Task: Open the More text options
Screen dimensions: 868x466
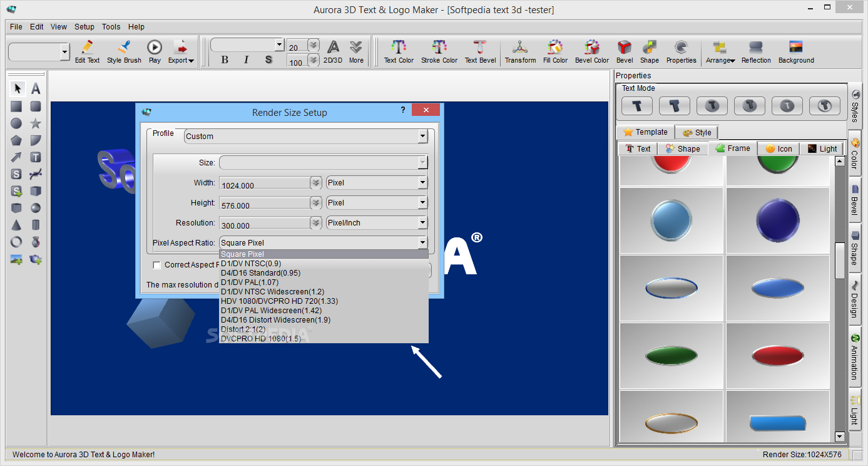Action: pos(356,51)
